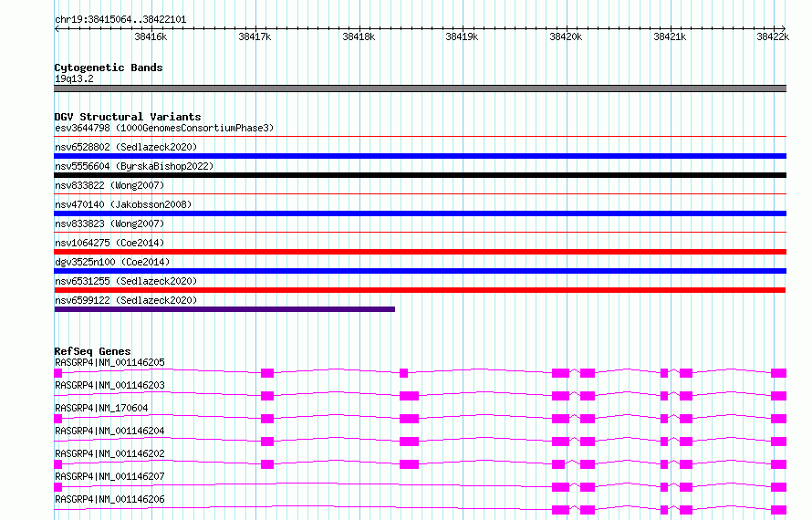
Task: Click the 38422k ruler tick label
Action: pos(773,36)
